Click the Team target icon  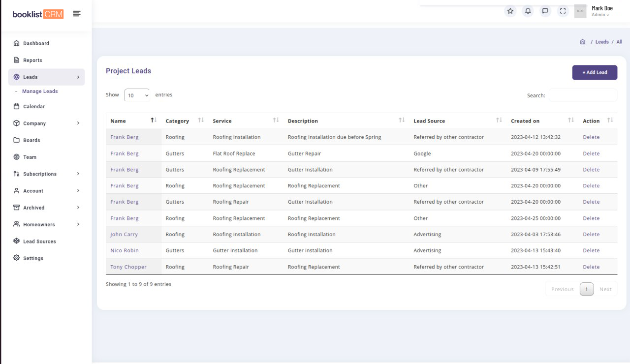16,157
